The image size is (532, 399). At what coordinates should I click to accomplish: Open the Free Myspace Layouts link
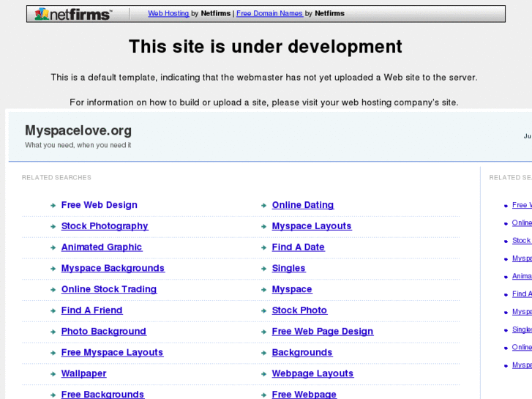click(112, 352)
